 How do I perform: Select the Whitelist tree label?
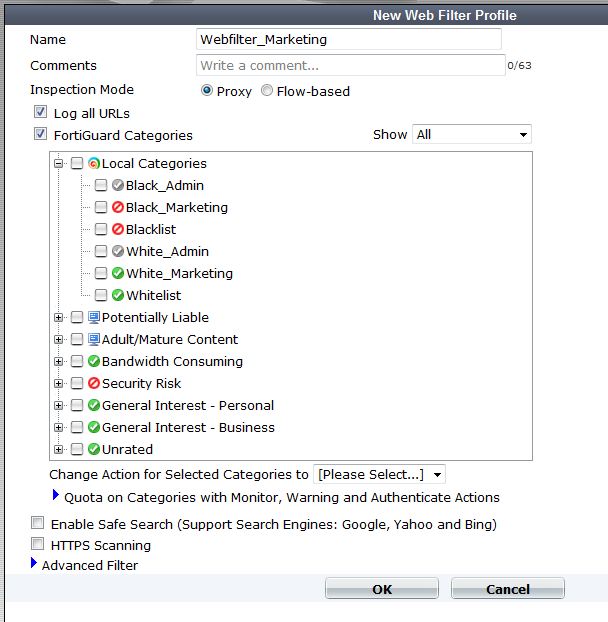point(154,296)
